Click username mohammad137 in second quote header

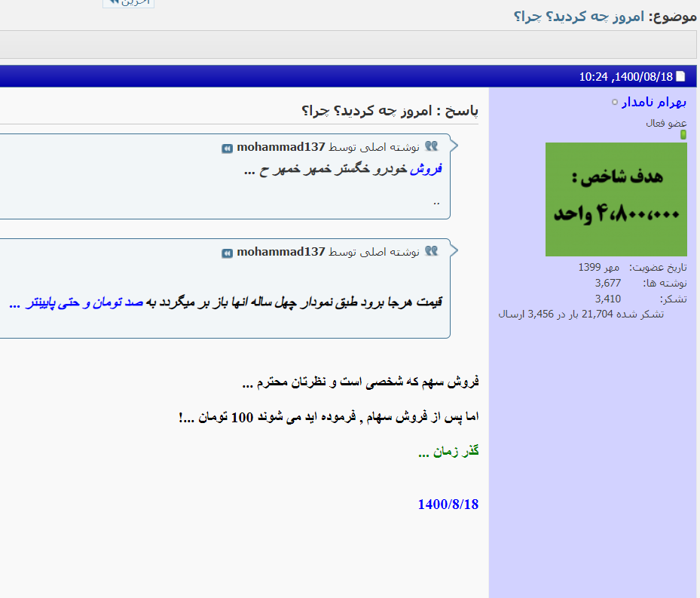[281, 252]
